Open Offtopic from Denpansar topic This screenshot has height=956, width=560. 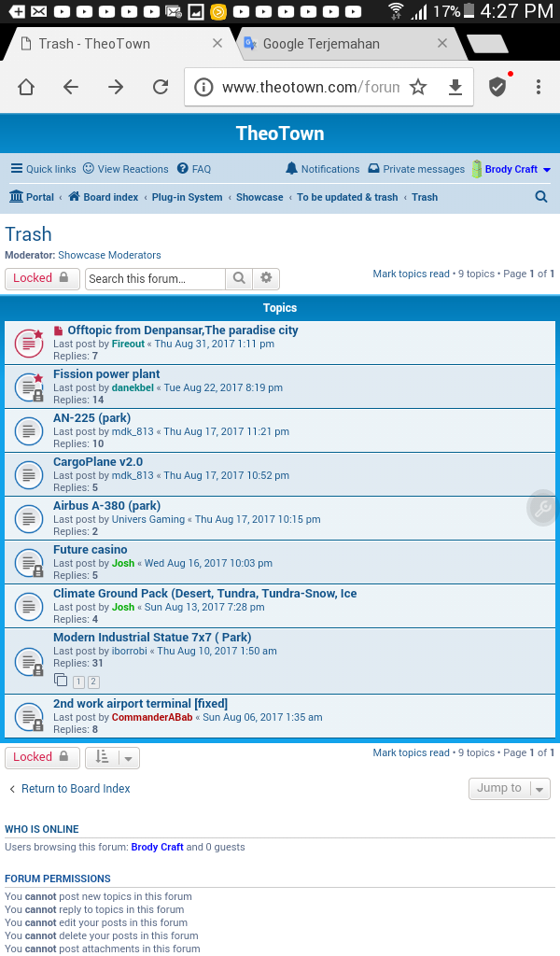coord(183,330)
